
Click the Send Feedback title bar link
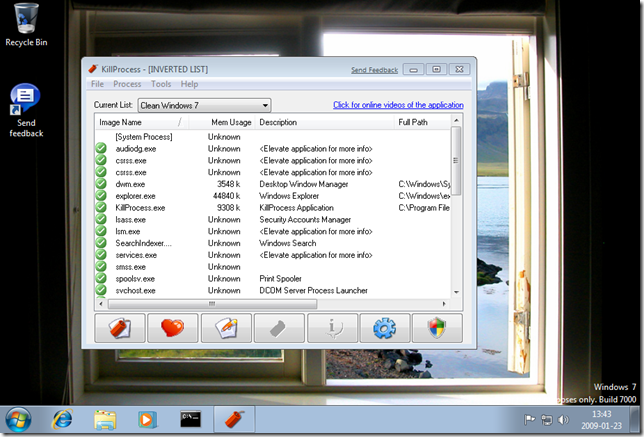[x=375, y=70]
